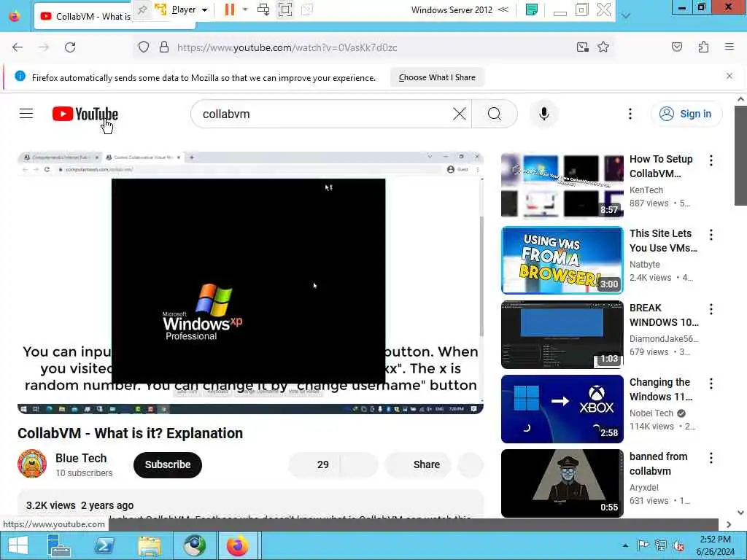The image size is (747, 560).
Task: Open options menu for BREAK WINDOWS 10 video
Action: tap(711, 309)
